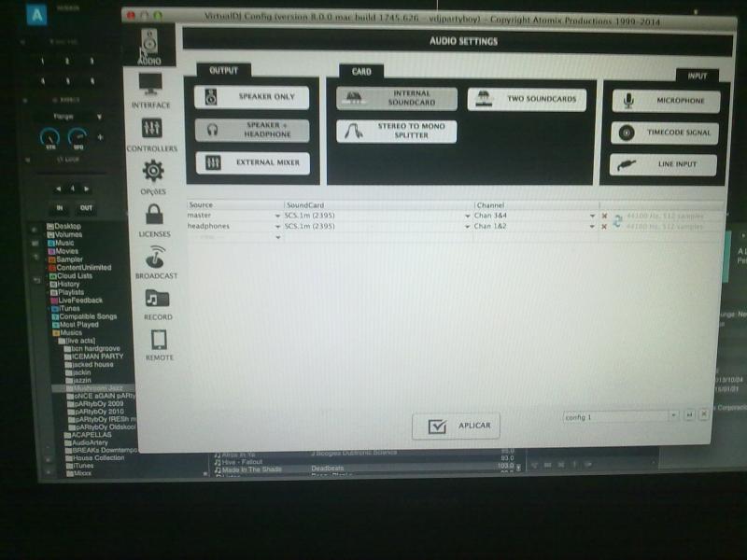Viewport: 747px width, 560px height.
Task: Set the loop OUT point
Action: pos(86,207)
